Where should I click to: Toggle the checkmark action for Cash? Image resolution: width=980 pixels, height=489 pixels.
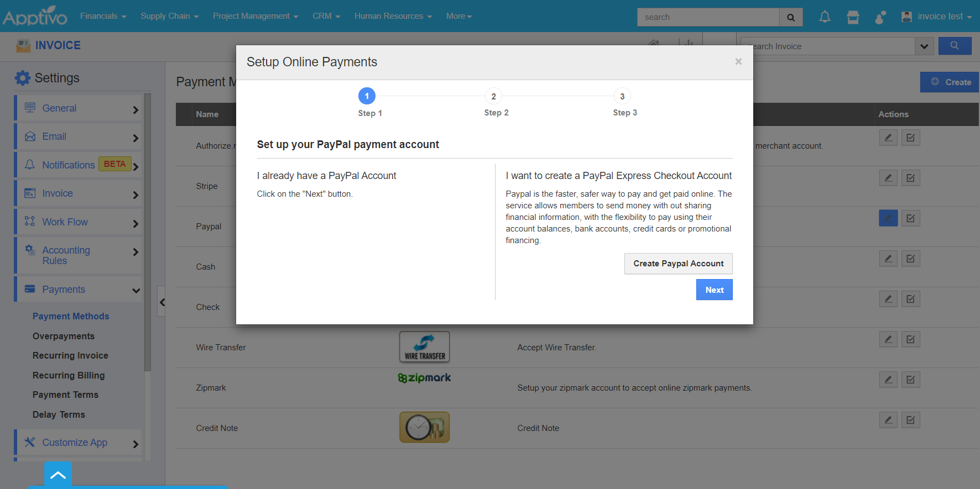(911, 259)
